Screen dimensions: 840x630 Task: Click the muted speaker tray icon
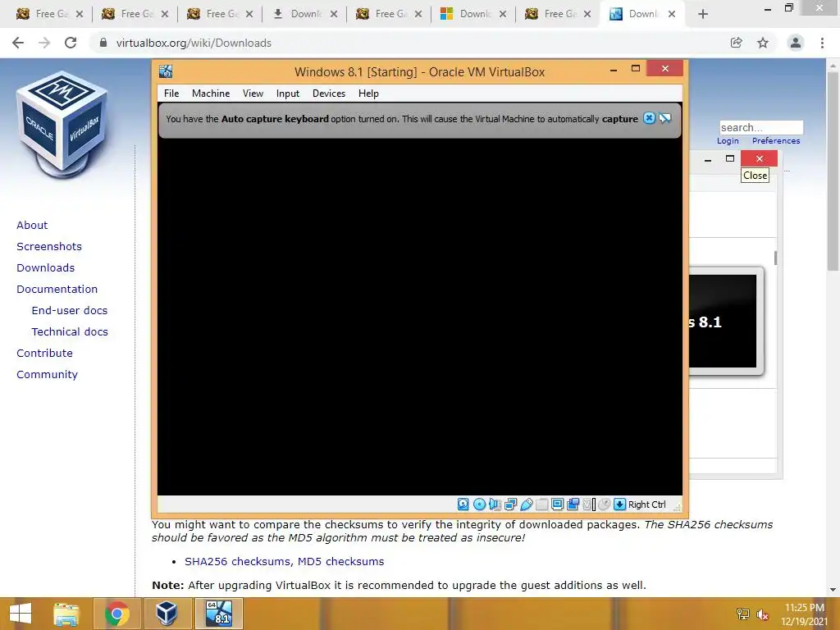(x=763, y=614)
